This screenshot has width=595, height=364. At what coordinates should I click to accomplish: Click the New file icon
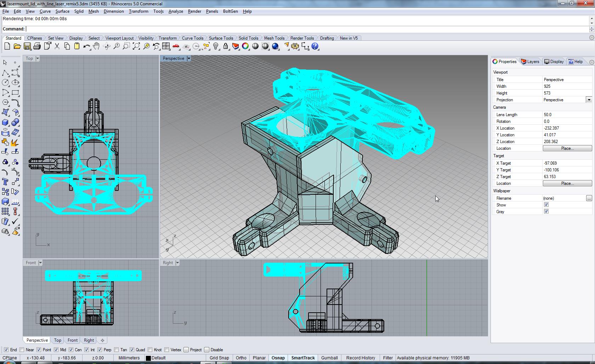[x=7, y=46]
